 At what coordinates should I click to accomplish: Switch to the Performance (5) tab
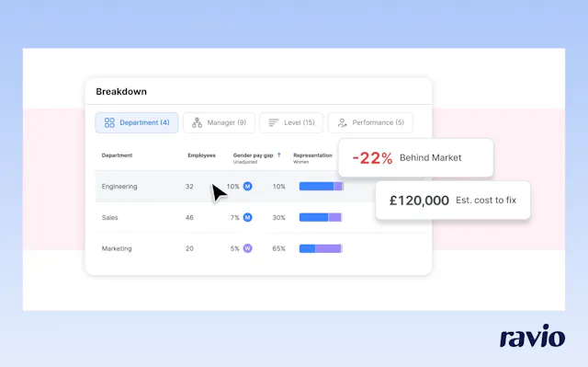pyautogui.click(x=370, y=122)
